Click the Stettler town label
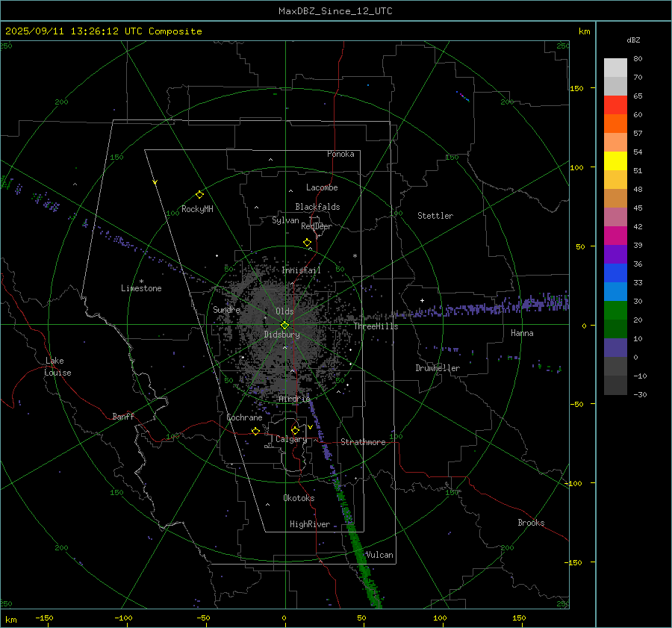 [x=435, y=216]
